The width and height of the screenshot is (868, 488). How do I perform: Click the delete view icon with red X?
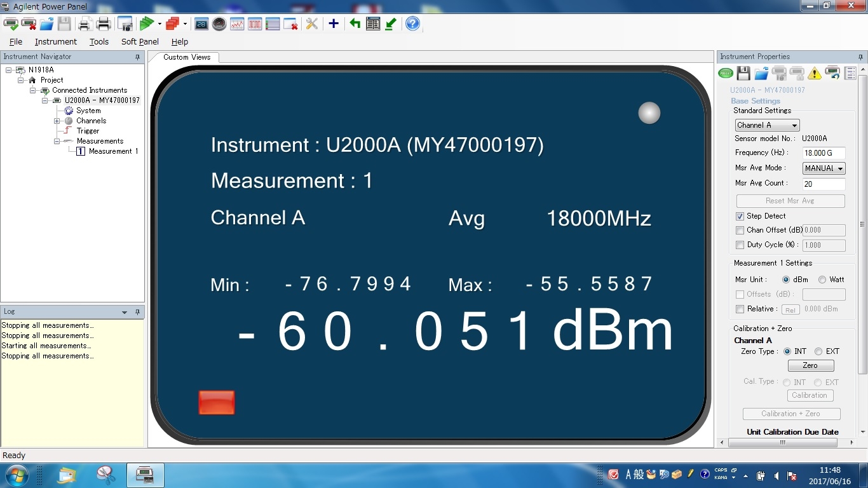tap(290, 24)
